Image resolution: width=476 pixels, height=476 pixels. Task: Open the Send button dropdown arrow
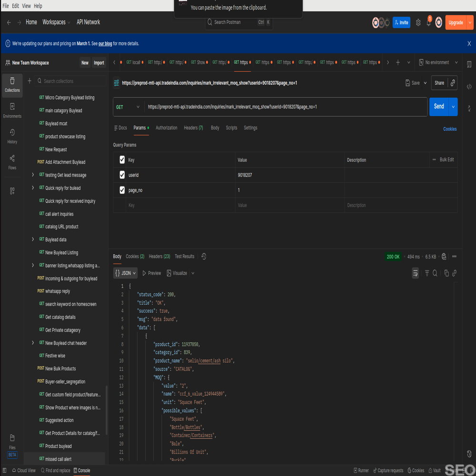[x=453, y=107]
